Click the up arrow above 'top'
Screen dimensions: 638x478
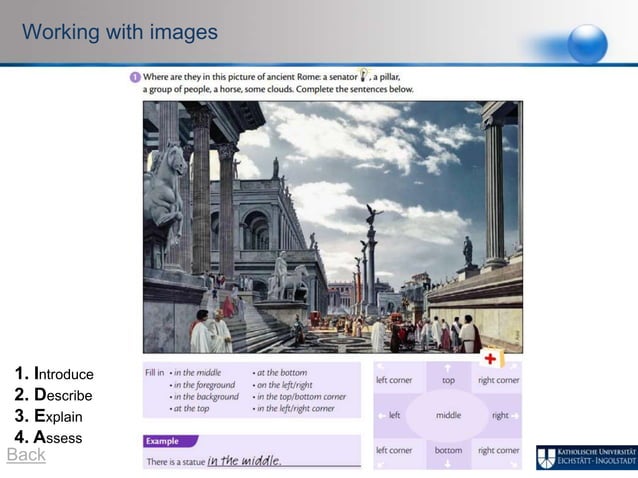pyautogui.click(x=447, y=368)
